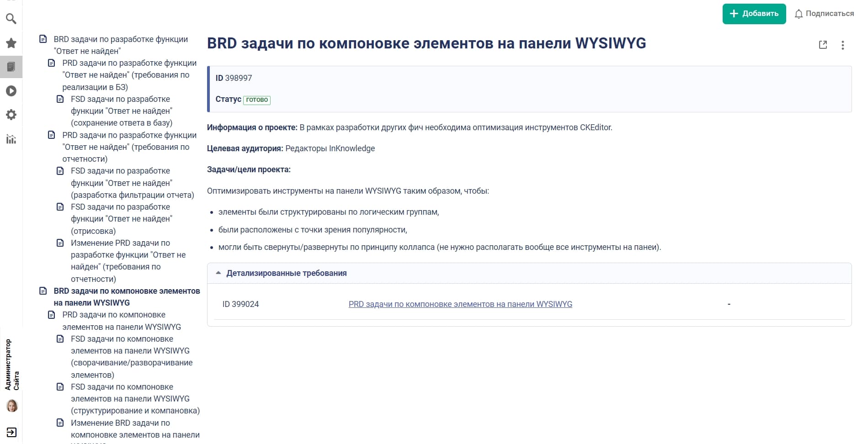Click the logout icon at sidebar bottom
868x444 pixels.
pos(11,432)
